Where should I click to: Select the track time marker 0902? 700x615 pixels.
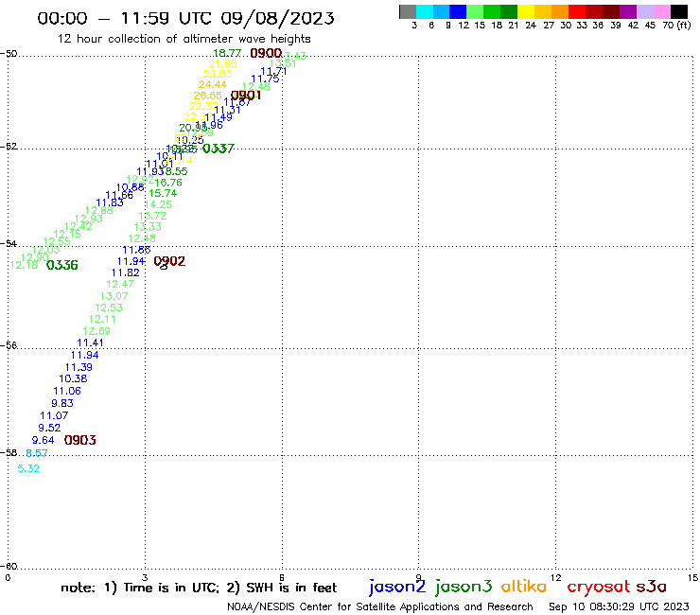(169, 261)
